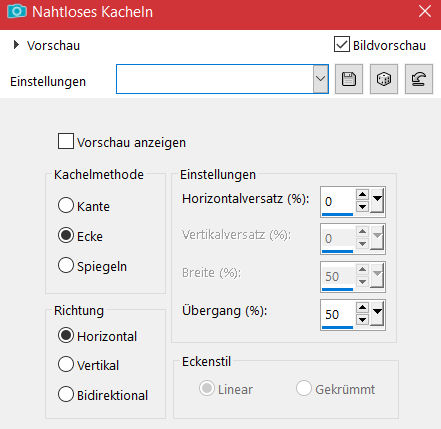Choose Vertikal direction
Image resolution: width=441 pixels, height=429 pixels.
pyautogui.click(x=66, y=364)
